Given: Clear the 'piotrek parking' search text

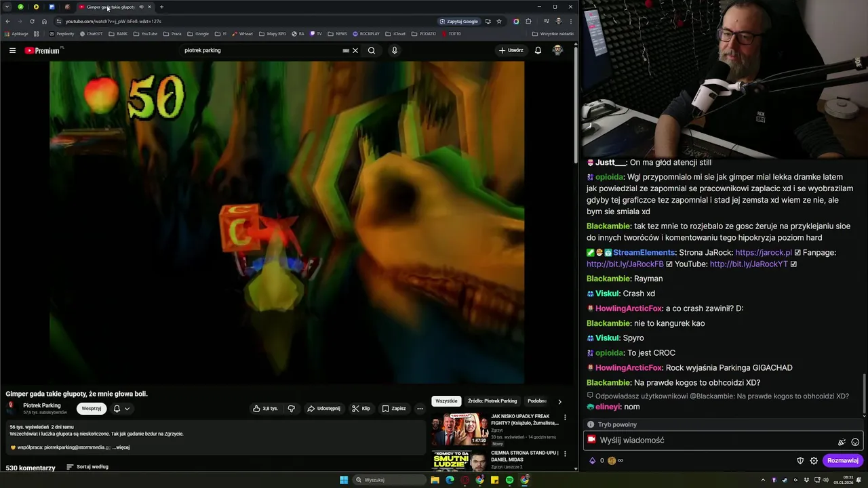Looking at the screenshot, I should [x=355, y=50].
